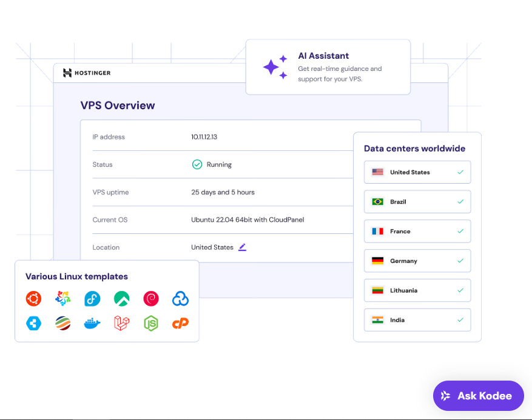
Task: Toggle the India data center checkmark
Action: (x=460, y=319)
